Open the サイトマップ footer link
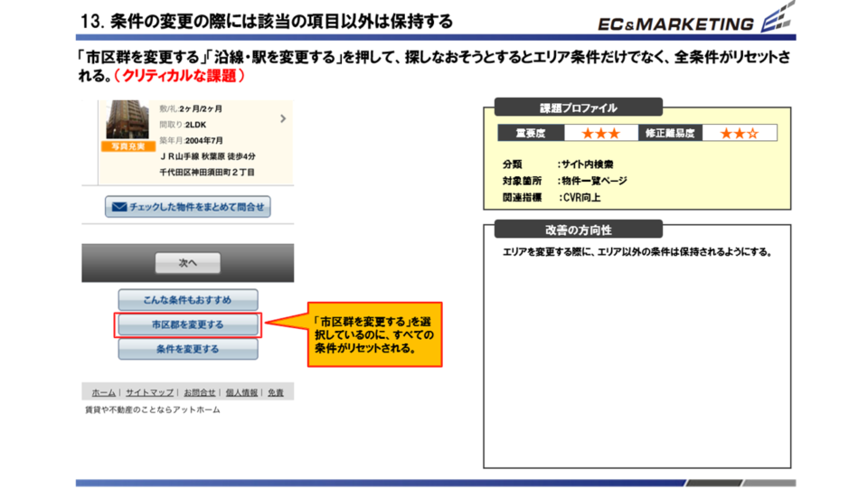 click(149, 392)
